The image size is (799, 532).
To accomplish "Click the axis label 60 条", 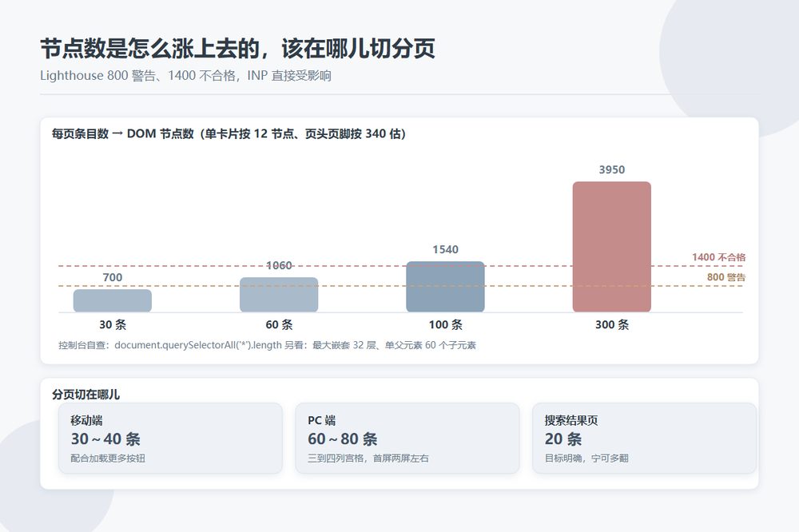I will click(279, 324).
